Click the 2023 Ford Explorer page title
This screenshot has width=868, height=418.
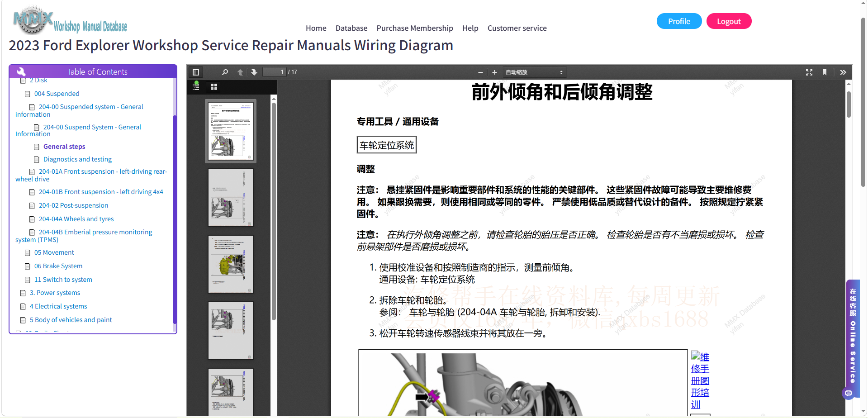point(231,45)
